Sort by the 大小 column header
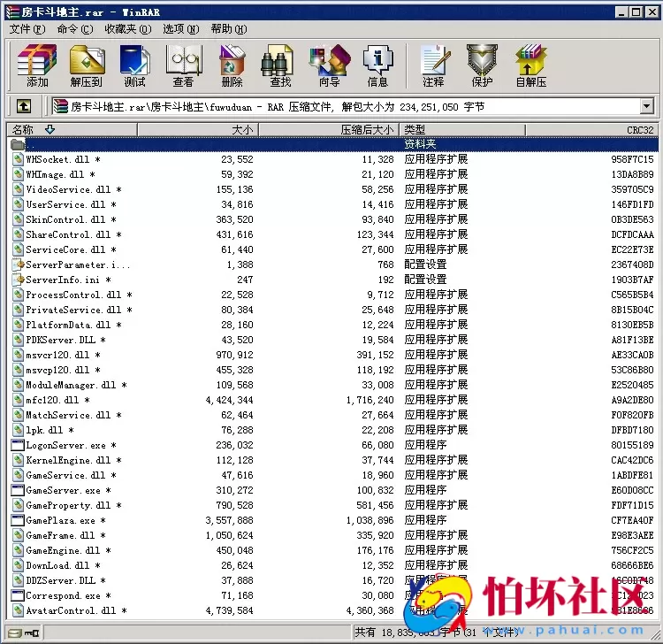This screenshot has width=663, height=644. click(198, 129)
